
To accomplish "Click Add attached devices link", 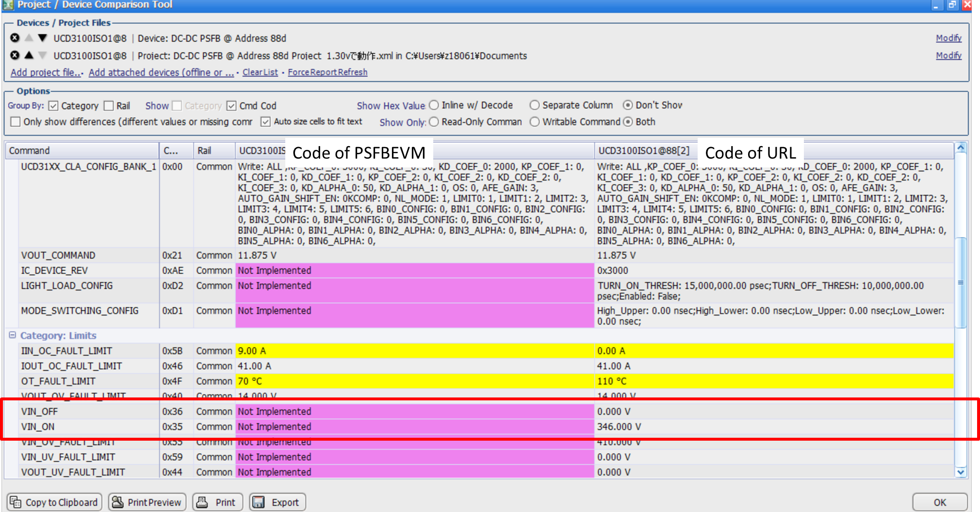I will pyautogui.click(x=161, y=72).
